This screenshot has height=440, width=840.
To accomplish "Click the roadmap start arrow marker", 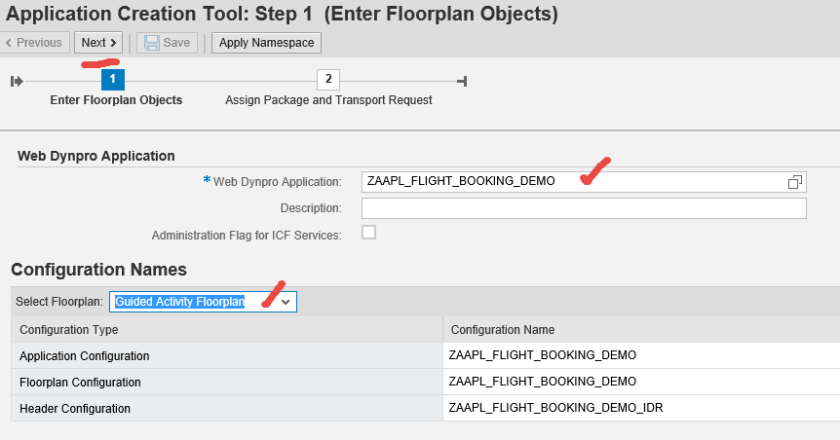I will [17, 81].
